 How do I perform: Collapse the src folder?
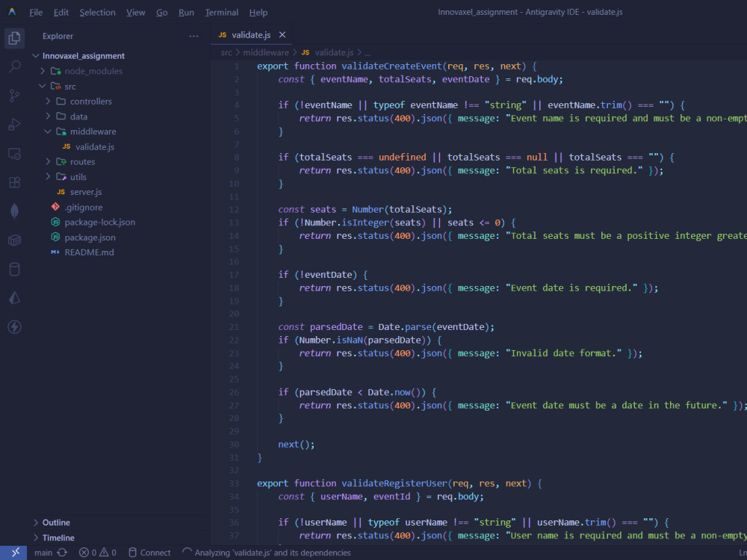point(43,86)
